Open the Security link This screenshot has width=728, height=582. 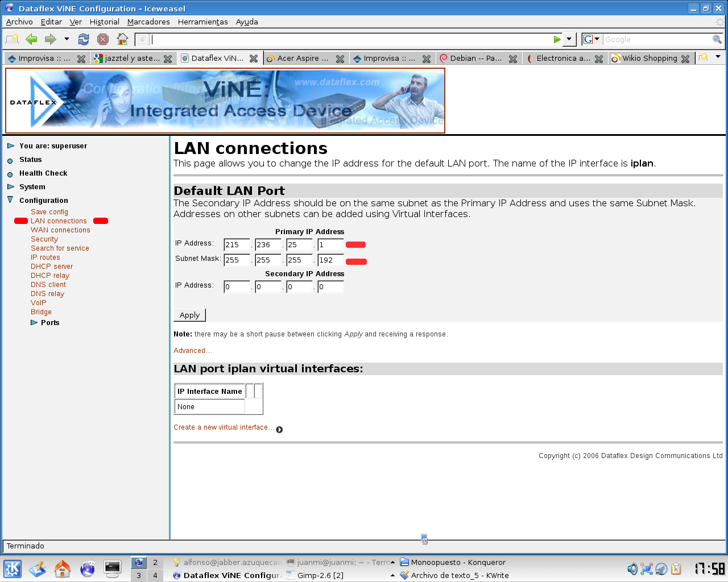(x=44, y=239)
